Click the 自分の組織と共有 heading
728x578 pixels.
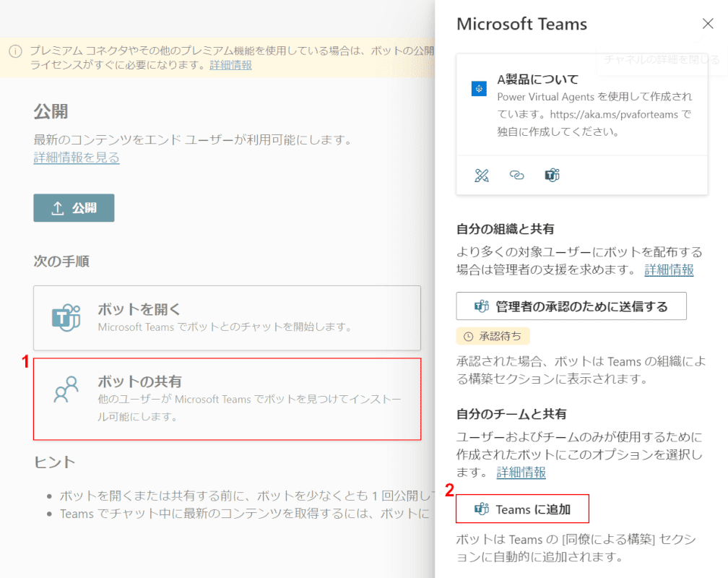(x=505, y=229)
